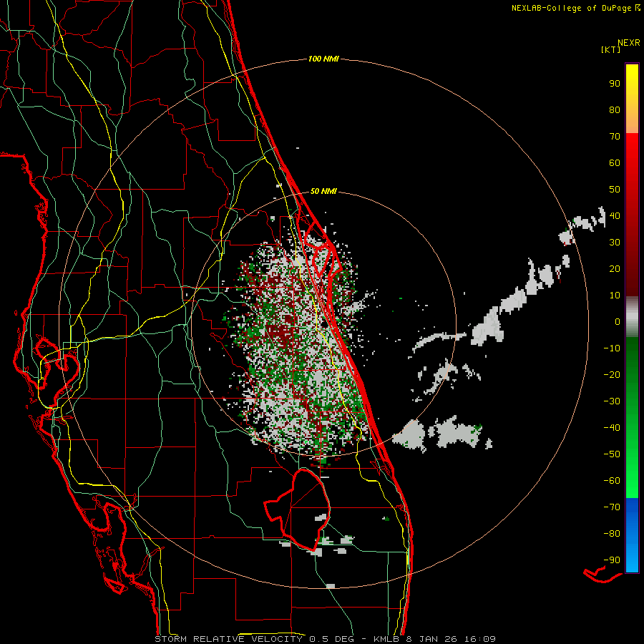Image resolution: width=644 pixels, height=644 pixels.
Task: Pick the bright red segment of the color bar
Action: 632,156
